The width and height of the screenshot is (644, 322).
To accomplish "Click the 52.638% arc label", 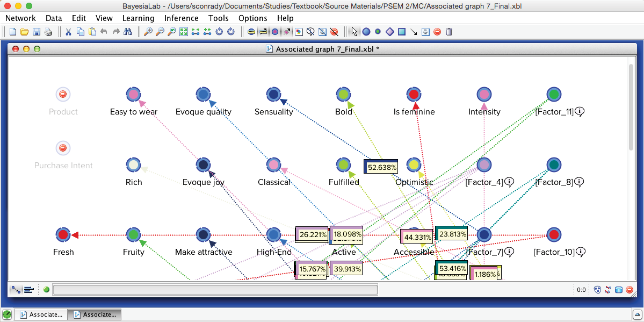I will 381,167.
